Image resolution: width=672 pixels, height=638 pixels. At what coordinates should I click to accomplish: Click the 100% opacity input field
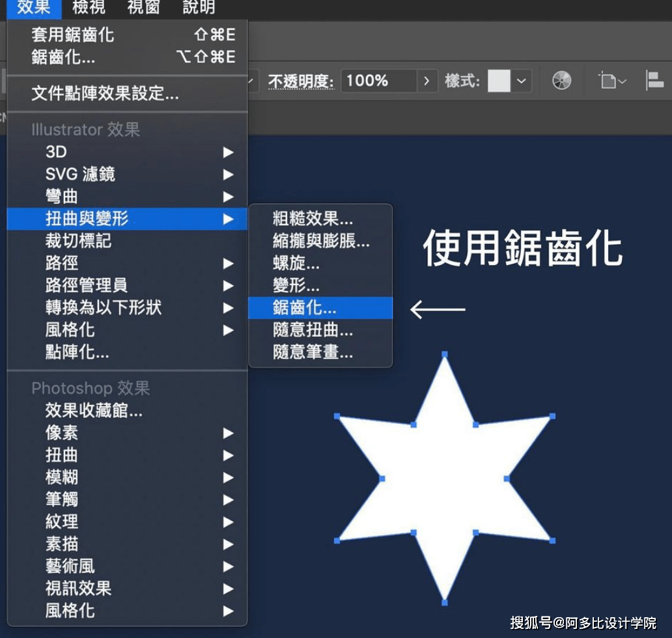click(379, 81)
